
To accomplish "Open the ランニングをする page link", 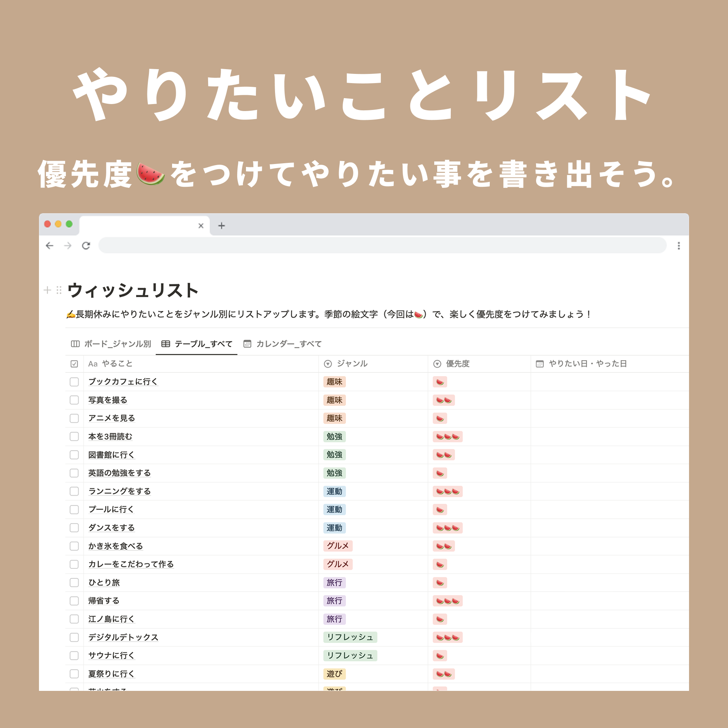I will [x=119, y=491].
